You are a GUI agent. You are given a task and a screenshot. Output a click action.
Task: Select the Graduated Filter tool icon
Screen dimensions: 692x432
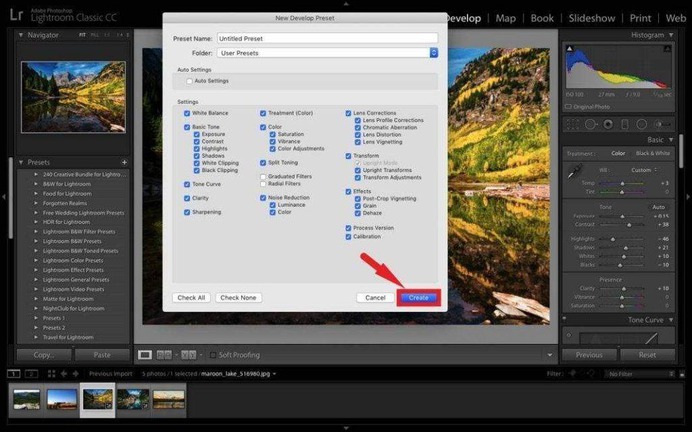pos(624,124)
